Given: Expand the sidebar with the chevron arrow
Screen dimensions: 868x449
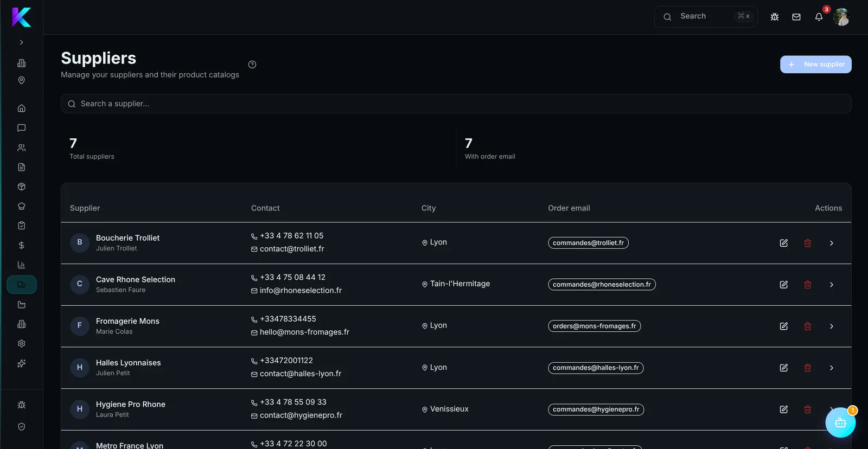Looking at the screenshot, I should tap(22, 42).
